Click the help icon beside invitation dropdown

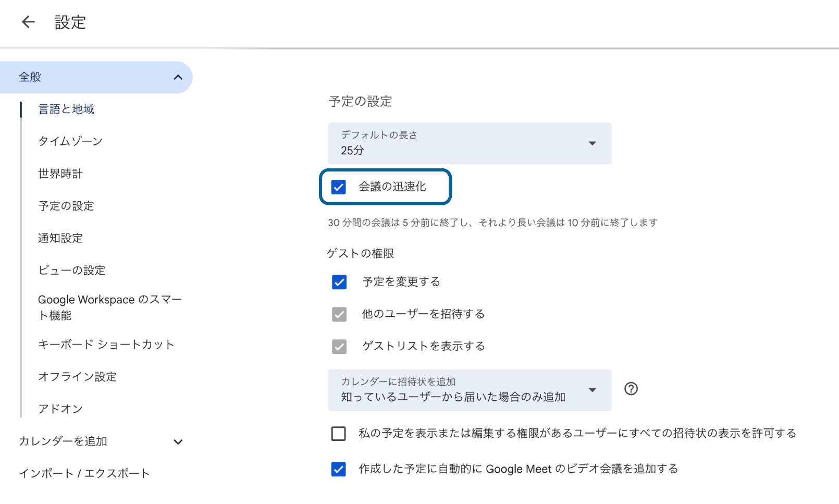click(631, 389)
